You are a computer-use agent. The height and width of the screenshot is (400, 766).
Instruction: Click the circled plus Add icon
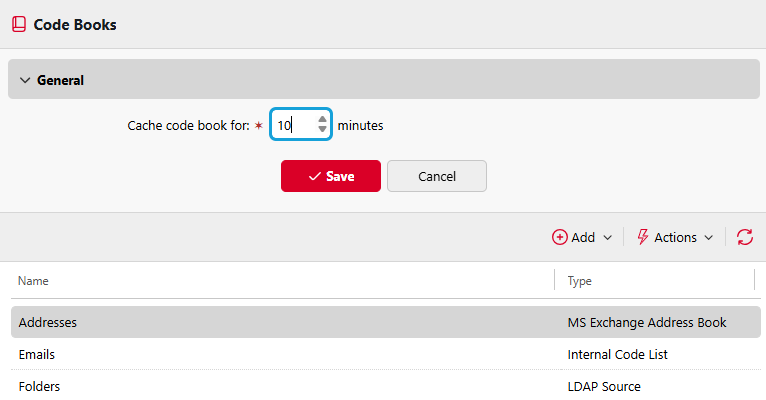pos(559,237)
